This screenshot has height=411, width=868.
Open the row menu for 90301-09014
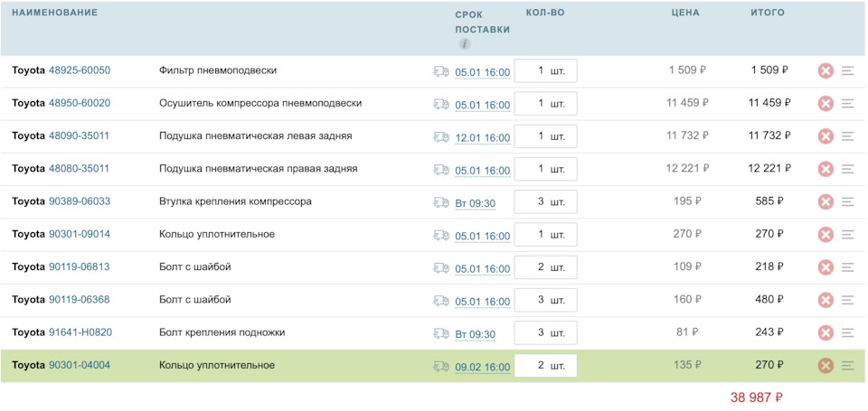coord(847,235)
